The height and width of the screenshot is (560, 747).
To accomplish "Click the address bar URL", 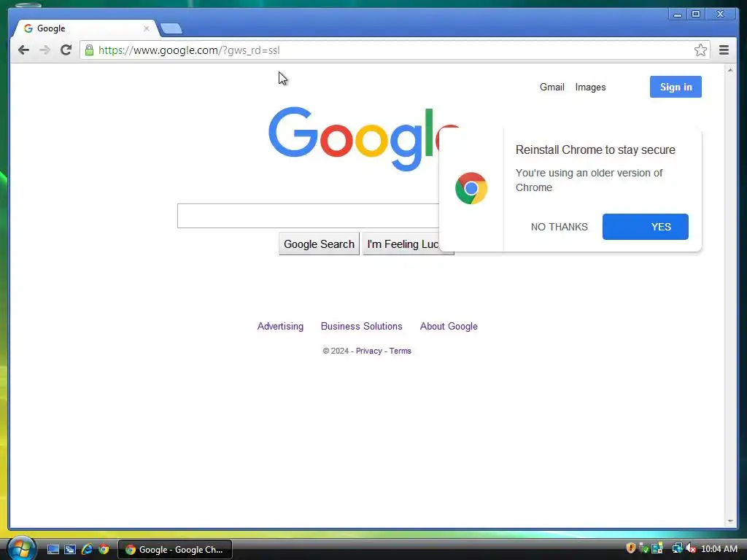I will tap(189, 50).
